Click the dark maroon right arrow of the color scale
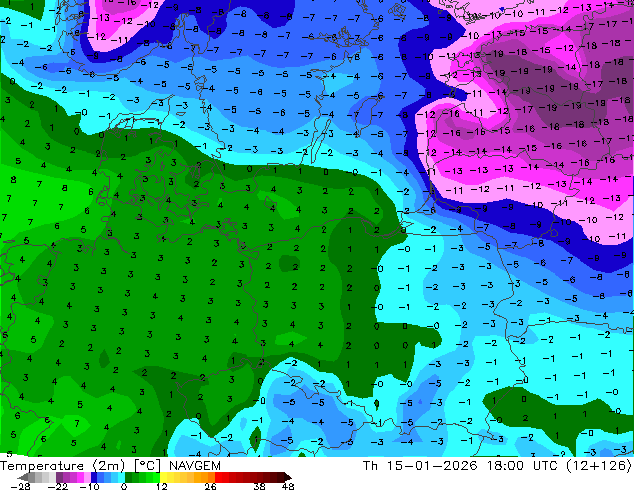The width and height of the screenshot is (634, 490). pyautogui.click(x=288, y=477)
